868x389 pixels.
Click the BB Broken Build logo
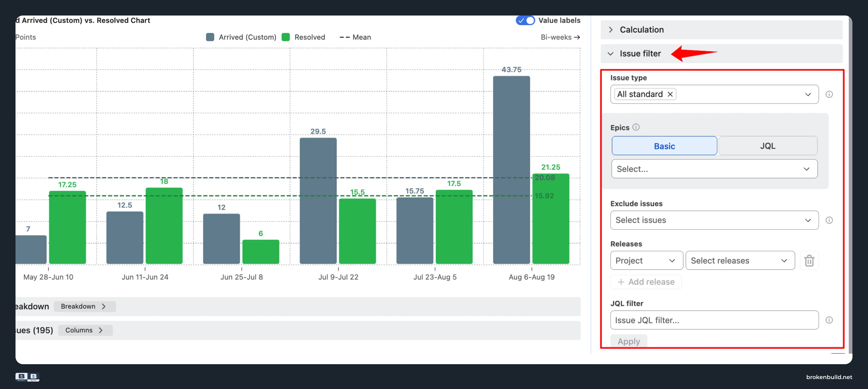tap(27, 377)
